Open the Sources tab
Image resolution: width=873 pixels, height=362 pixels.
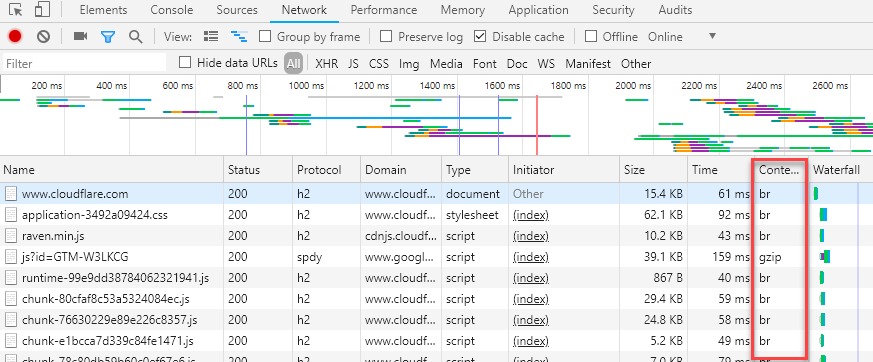click(x=237, y=10)
